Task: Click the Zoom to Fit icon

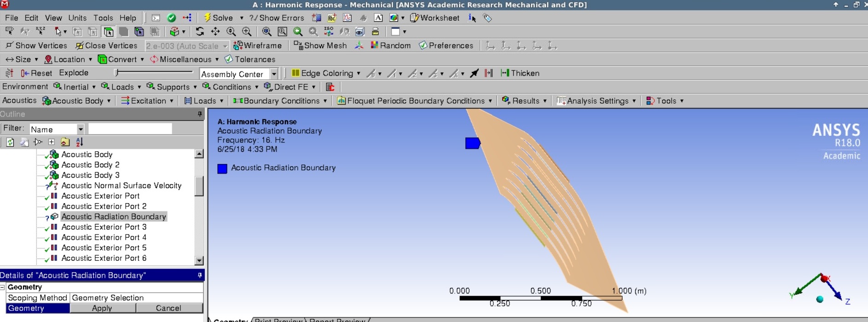Action: coord(266,32)
